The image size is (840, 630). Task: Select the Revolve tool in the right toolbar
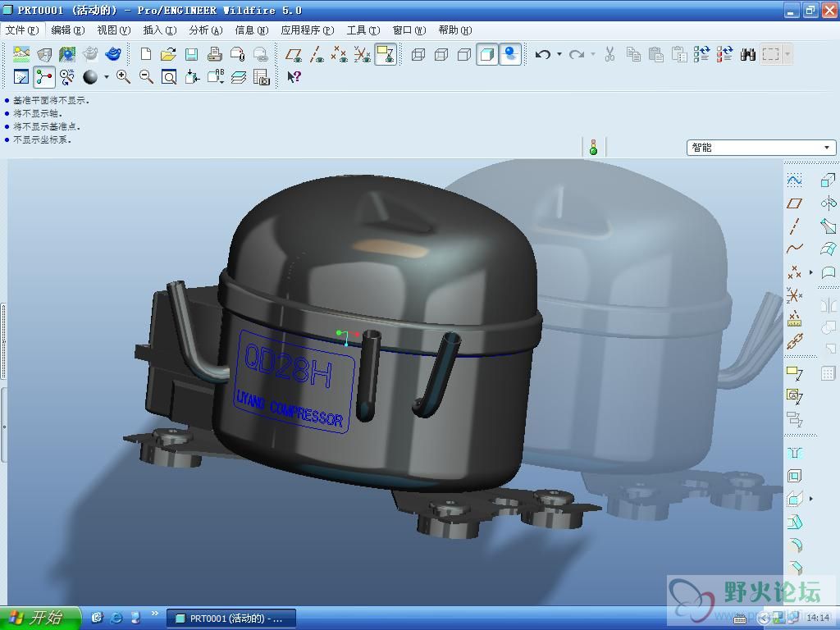(829, 203)
